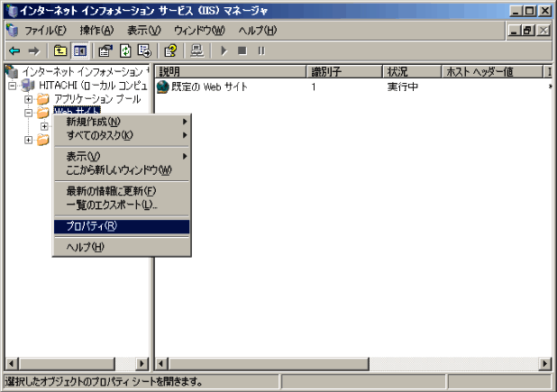Open the ウィンドウ(W) menu
Viewport: 557px width, 392px height.
(x=199, y=31)
